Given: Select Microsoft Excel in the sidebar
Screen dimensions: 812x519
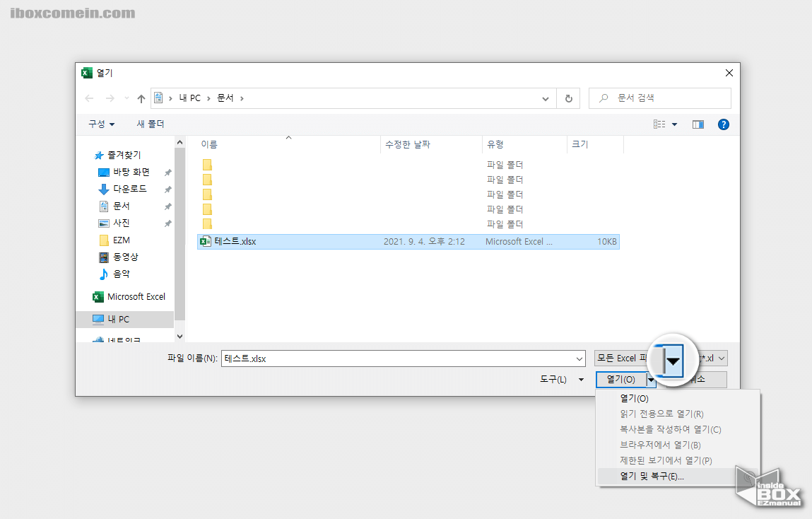Looking at the screenshot, I should click(136, 296).
